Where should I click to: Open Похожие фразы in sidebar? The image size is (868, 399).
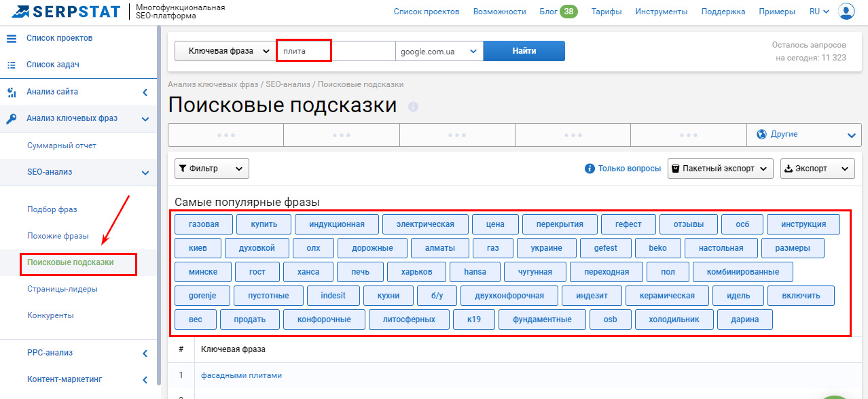pyautogui.click(x=58, y=236)
